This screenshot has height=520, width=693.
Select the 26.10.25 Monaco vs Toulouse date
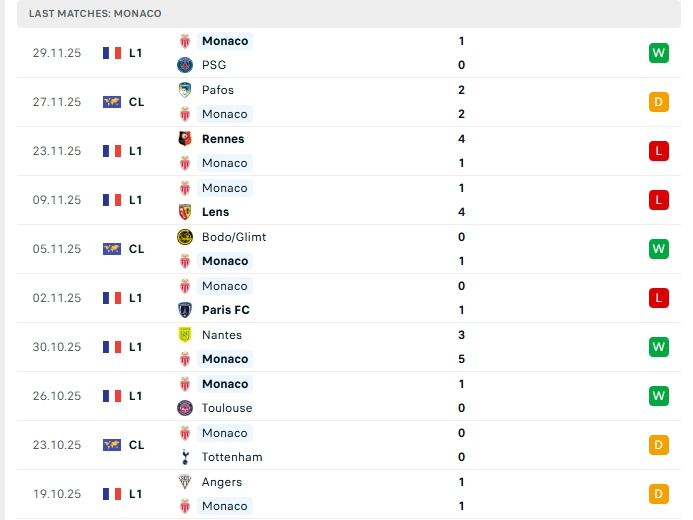pyautogui.click(x=55, y=396)
